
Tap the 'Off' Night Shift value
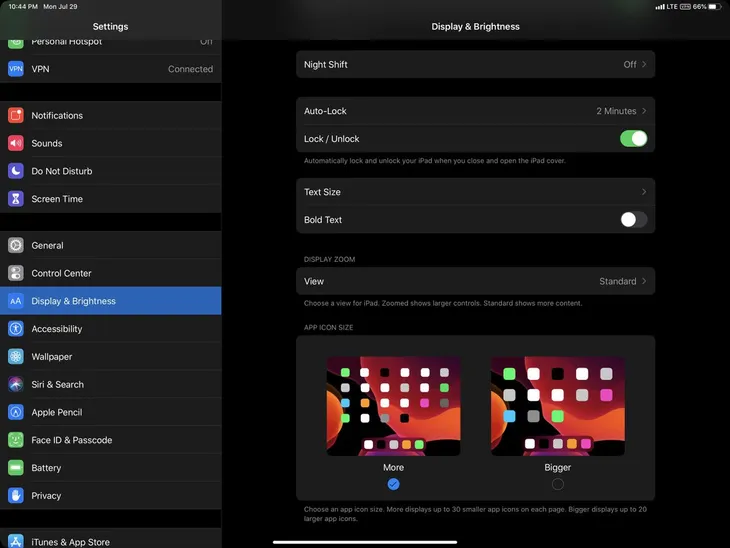630,64
